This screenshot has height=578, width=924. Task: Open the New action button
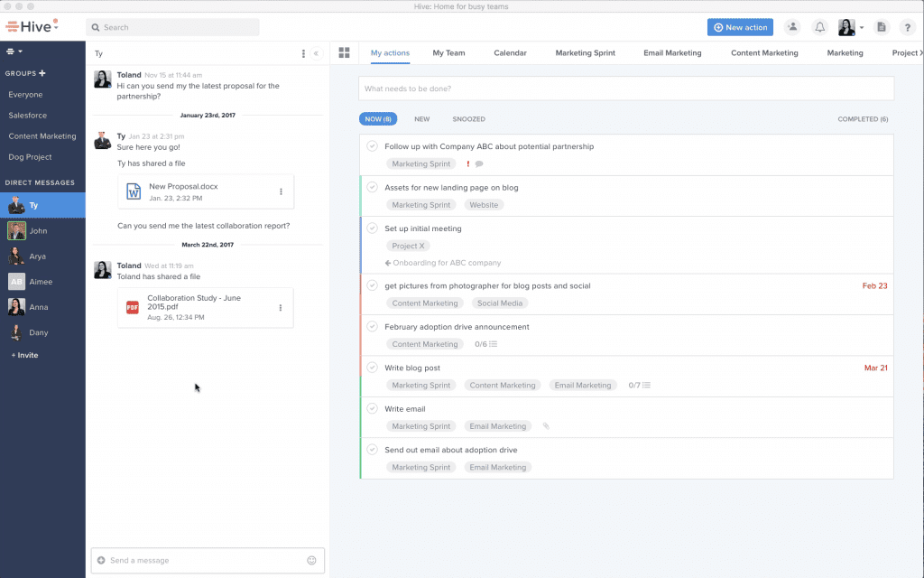click(740, 27)
